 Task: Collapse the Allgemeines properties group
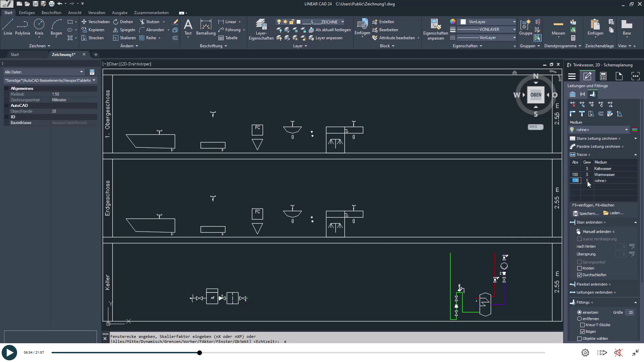7,88
